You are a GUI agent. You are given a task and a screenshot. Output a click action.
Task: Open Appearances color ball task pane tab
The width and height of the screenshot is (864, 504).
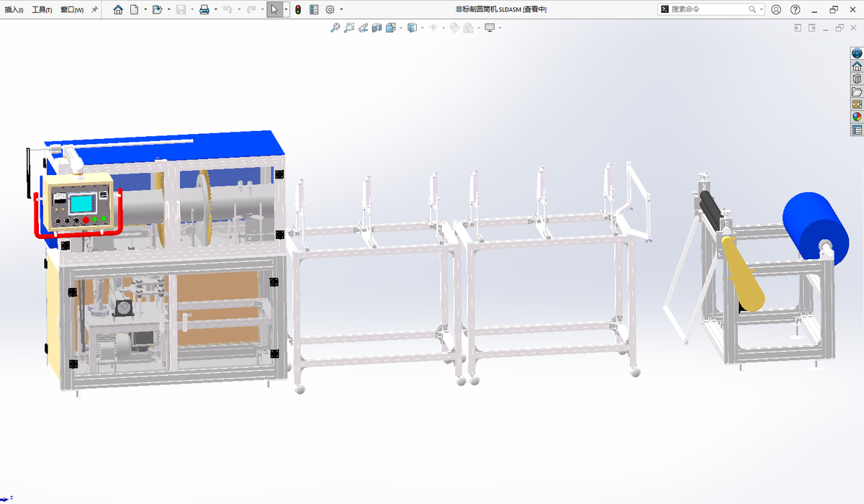pyautogui.click(x=857, y=117)
